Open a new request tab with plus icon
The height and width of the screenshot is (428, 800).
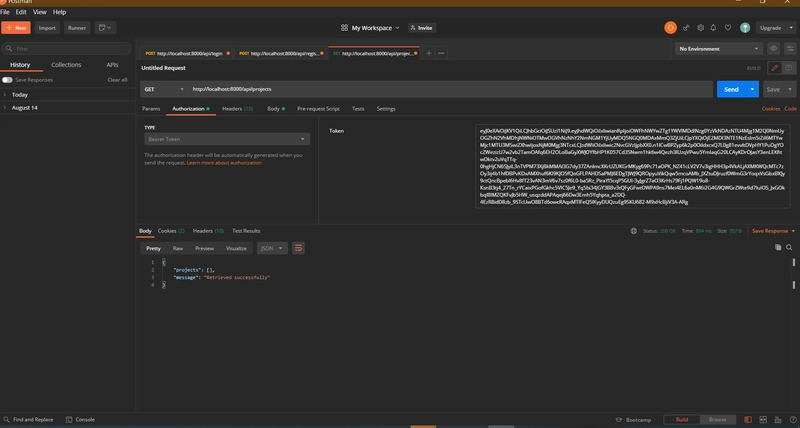click(x=429, y=53)
